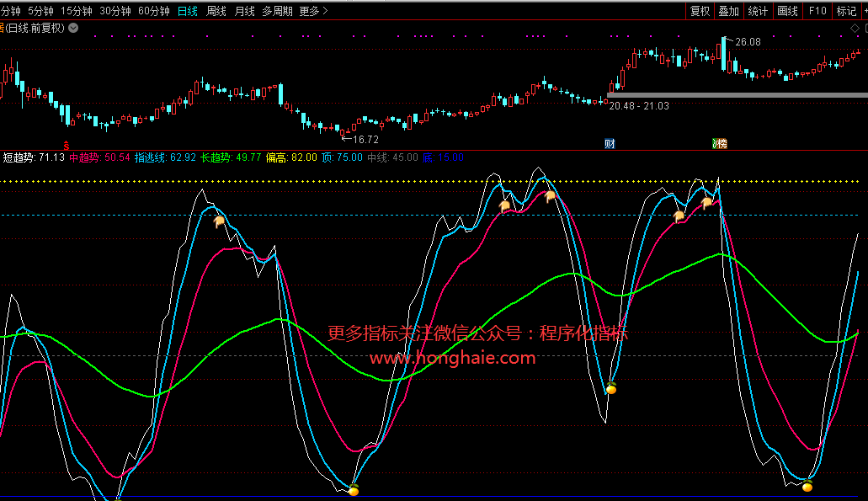Select the 60分钟 period tab
The height and width of the screenshot is (501, 868).
(x=153, y=11)
